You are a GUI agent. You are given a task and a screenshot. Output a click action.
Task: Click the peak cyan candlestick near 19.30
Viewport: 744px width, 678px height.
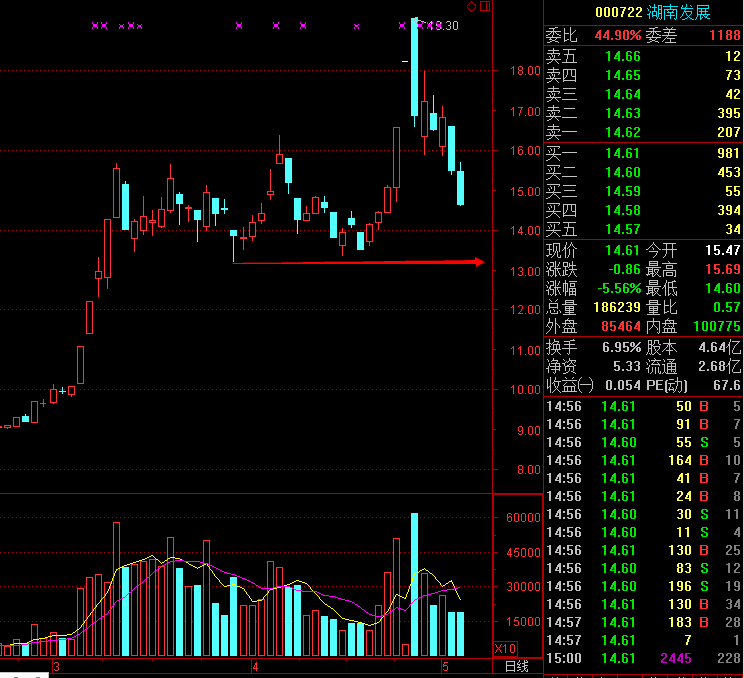click(414, 68)
